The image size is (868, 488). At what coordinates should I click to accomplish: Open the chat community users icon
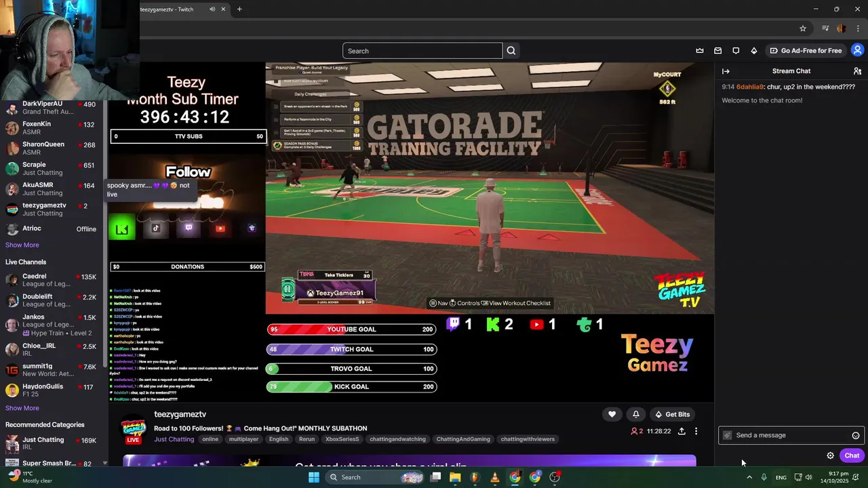(x=857, y=71)
